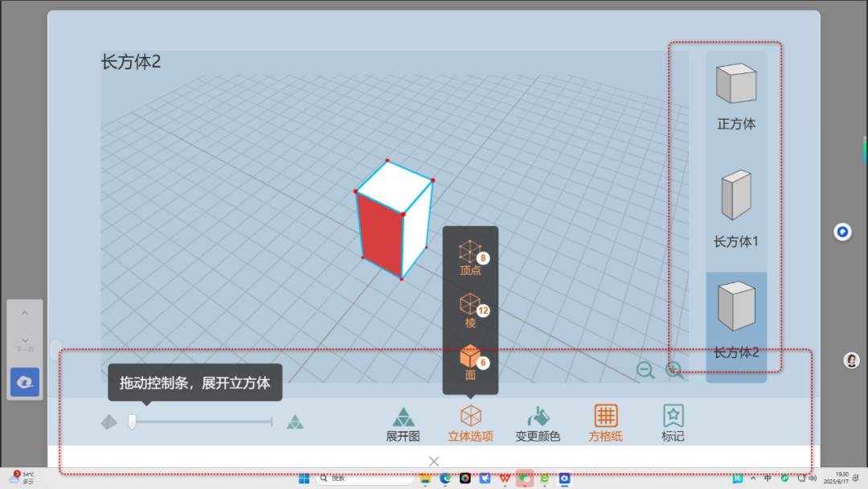
Task: Click the unfold control slider handle
Action: pyautogui.click(x=132, y=420)
